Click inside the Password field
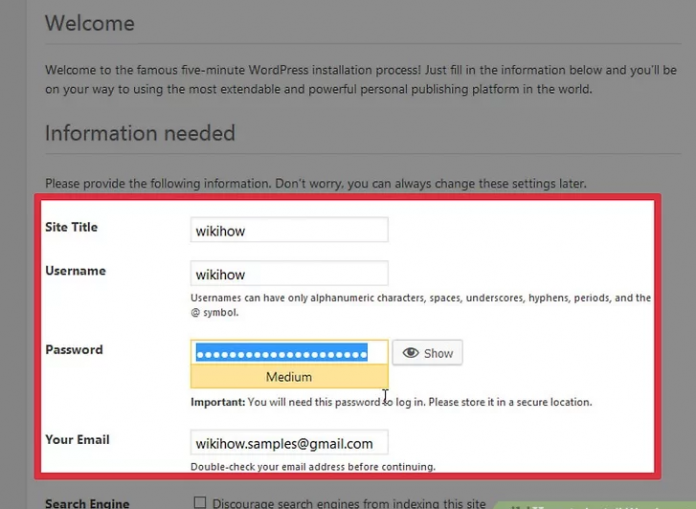This screenshot has height=509, width=696. click(x=289, y=352)
